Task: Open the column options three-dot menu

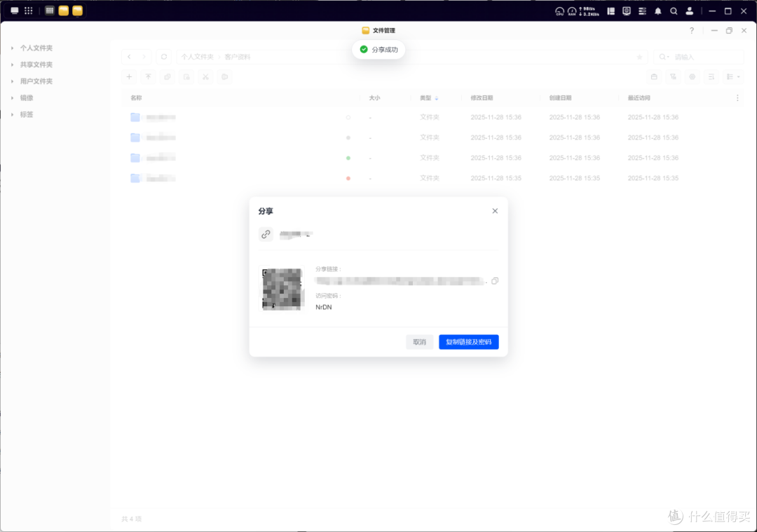Action: point(737,98)
